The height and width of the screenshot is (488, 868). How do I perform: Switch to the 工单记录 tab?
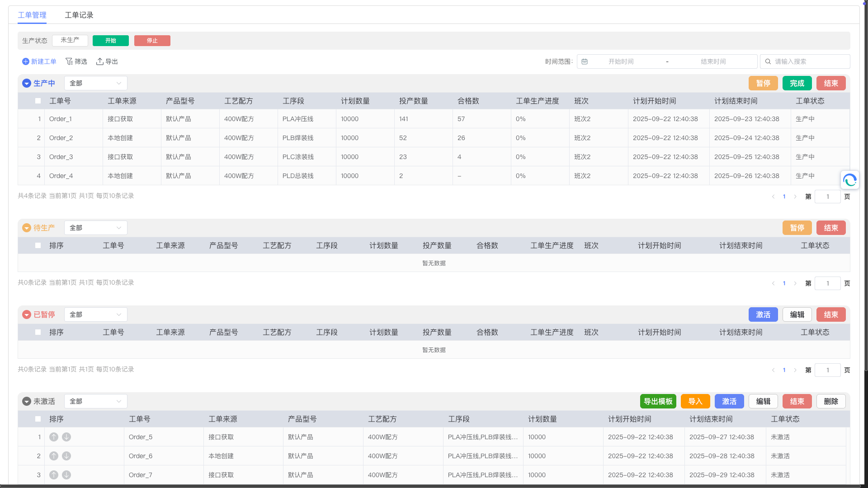[x=79, y=15]
